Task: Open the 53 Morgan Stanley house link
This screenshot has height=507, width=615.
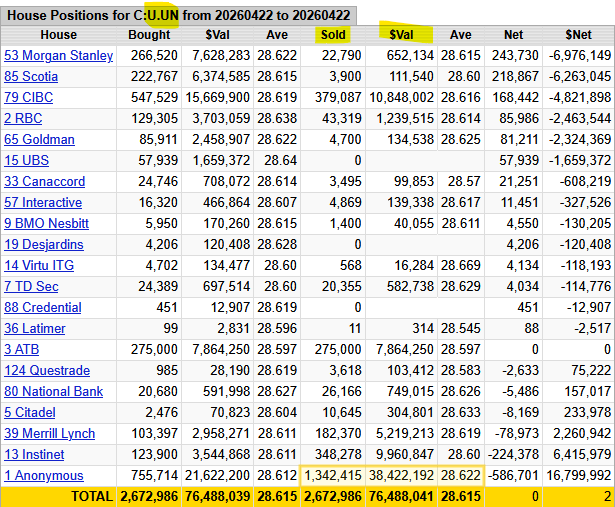Action: coord(58,56)
